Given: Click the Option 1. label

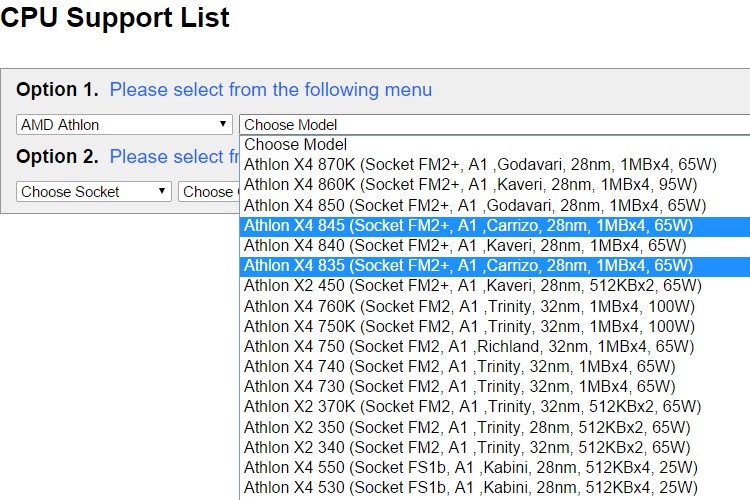Looking at the screenshot, I should (x=57, y=90).
